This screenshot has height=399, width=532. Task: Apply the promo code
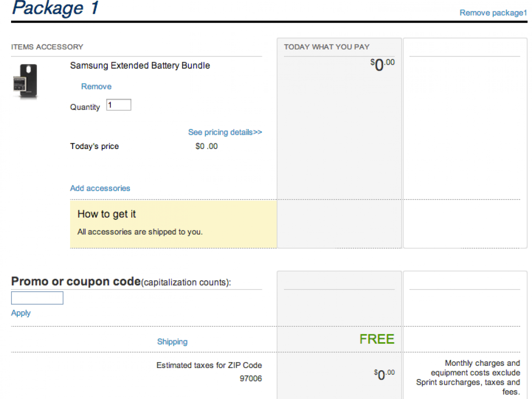point(21,313)
